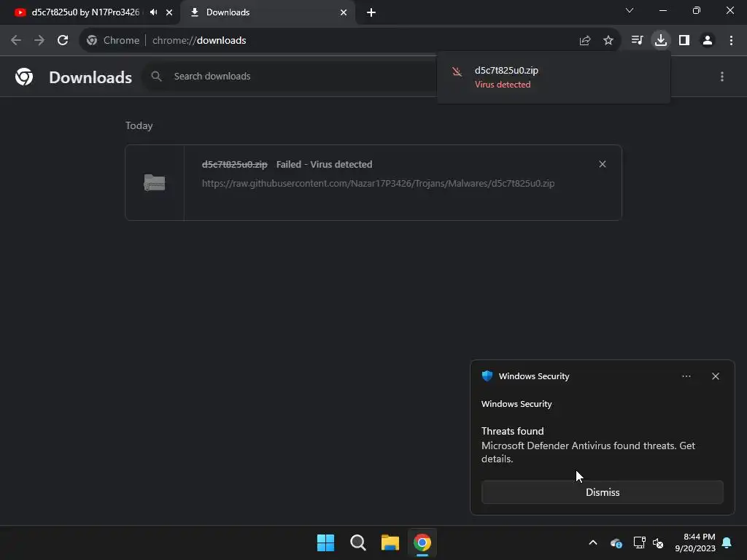Open a new tab with plus button
This screenshot has height=560, width=747.
tap(371, 12)
